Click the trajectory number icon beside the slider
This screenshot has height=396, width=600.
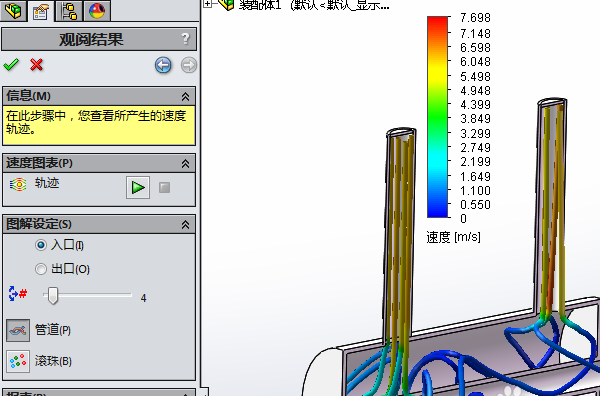18,293
